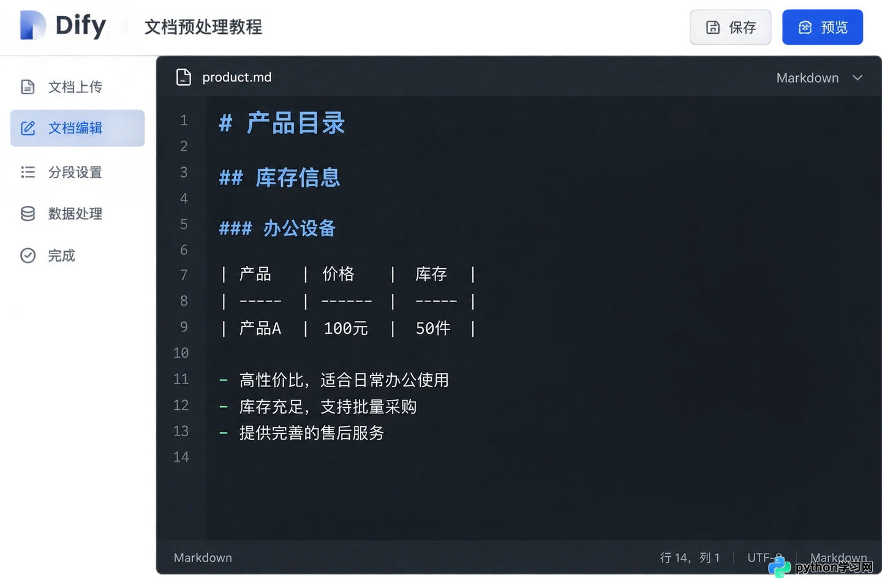
Task: Click the table cell 产品A
Action: coord(260,328)
